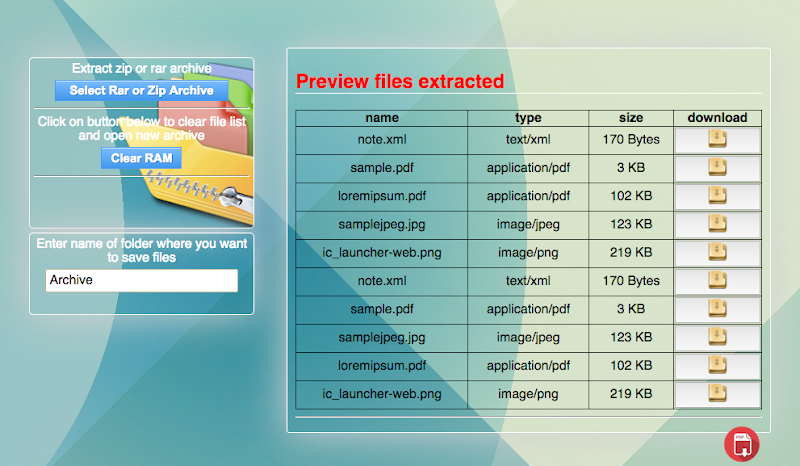The height and width of the screenshot is (466, 800).
Task: Click the 'name' column header
Action: click(382, 118)
